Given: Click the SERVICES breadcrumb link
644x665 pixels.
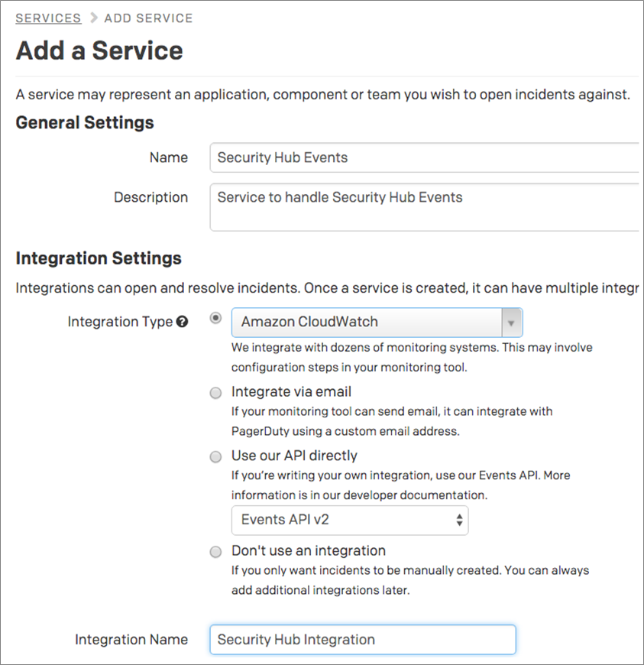Looking at the screenshot, I should (48, 18).
